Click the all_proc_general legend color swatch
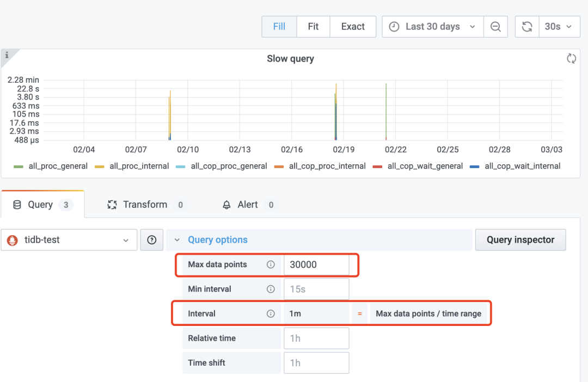 [x=19, y=167]
